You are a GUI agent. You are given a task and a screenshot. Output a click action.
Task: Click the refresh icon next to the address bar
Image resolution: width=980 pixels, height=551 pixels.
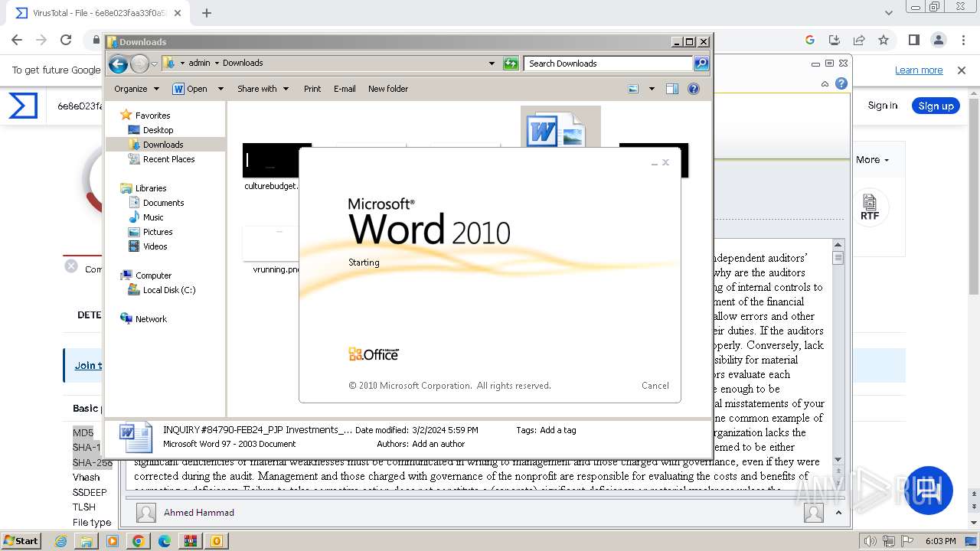(511, 64)
